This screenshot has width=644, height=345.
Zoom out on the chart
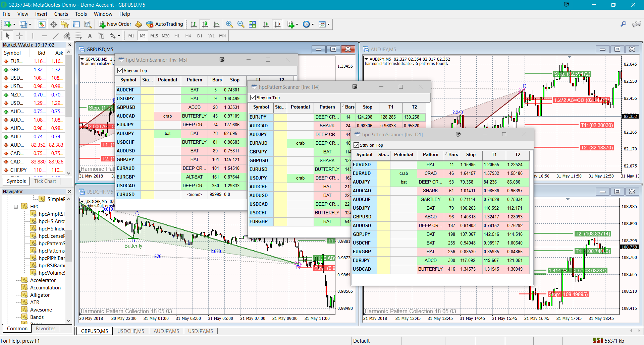tap(241, 24)
